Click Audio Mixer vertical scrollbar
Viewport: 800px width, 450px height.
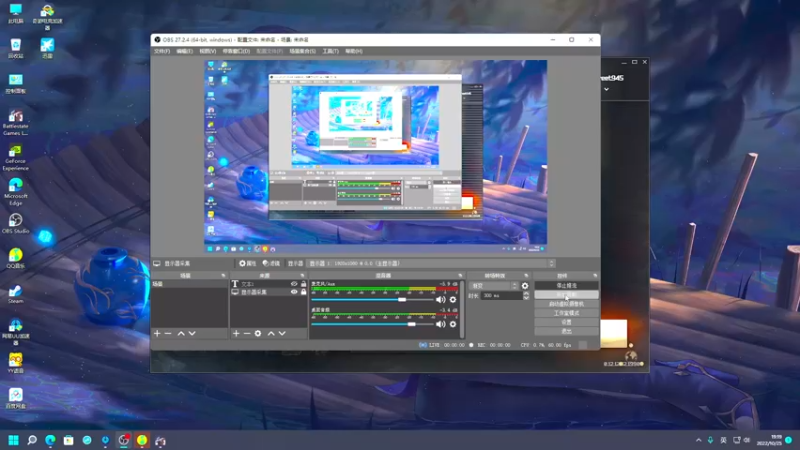[x=462, y=309]
